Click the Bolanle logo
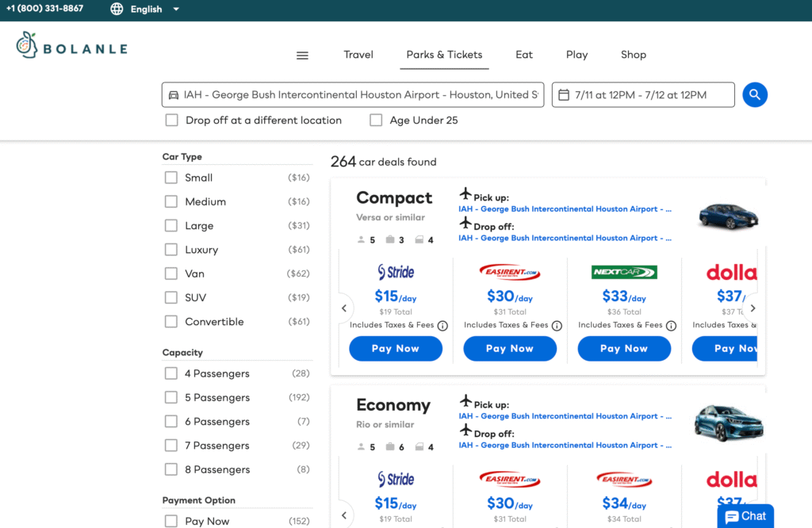Viewport: 812px width, 528px height. (71, 45)
